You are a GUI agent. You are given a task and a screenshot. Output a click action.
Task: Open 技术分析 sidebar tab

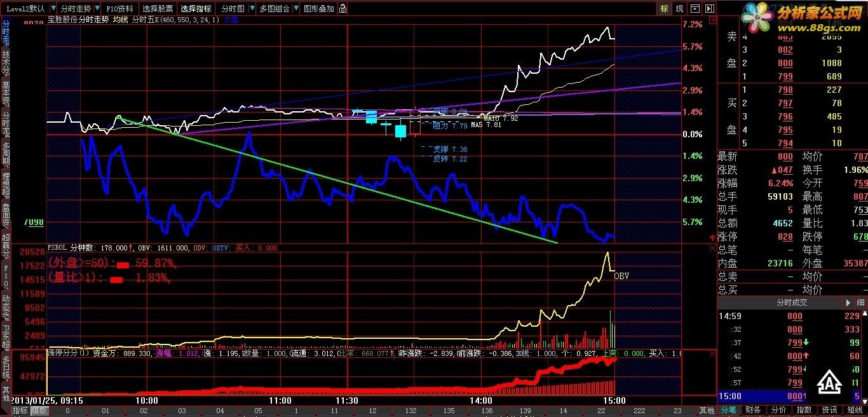pyautogui.click(x=6, y=63)
